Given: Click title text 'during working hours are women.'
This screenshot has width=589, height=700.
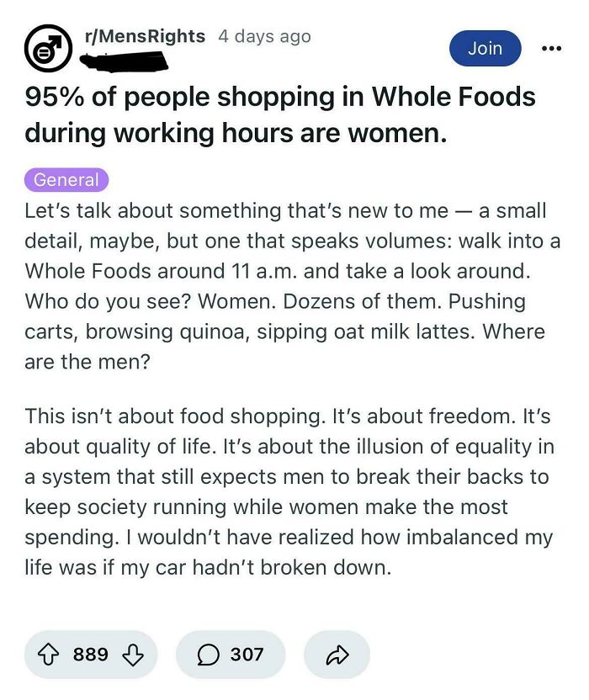Looking at the screenshot, I should [235, 133].
